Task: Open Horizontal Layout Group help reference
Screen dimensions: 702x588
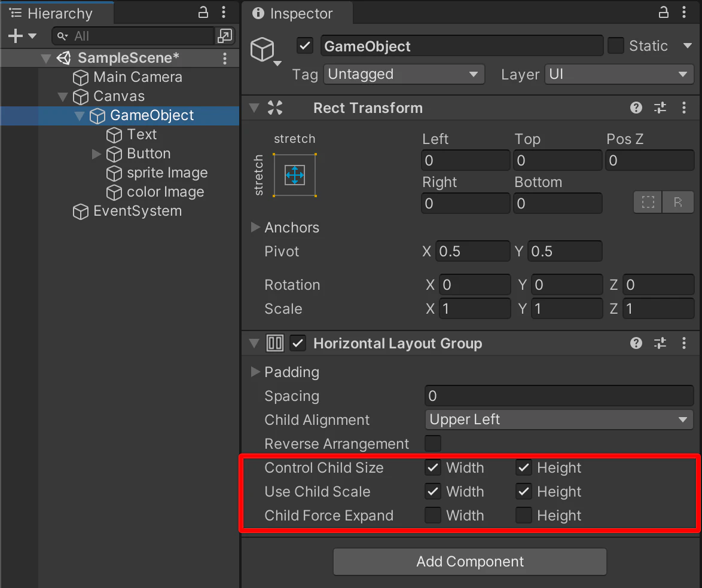Action: 636,343
